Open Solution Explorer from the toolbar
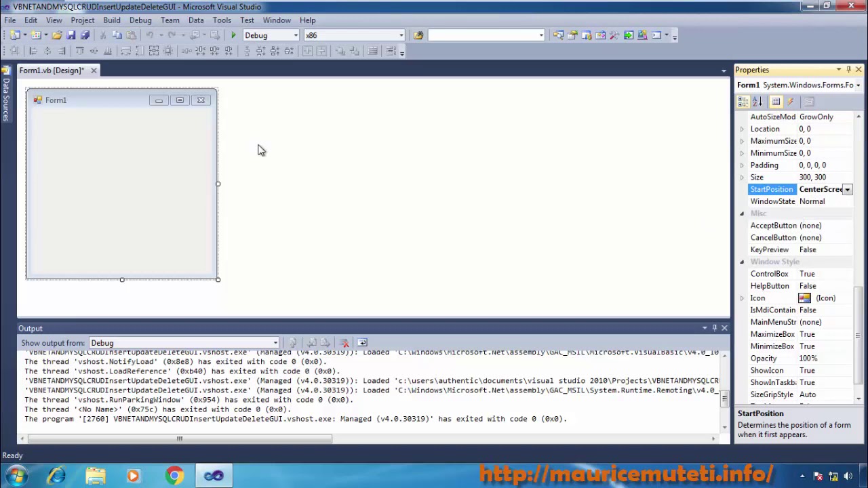The height and width of the screenshot is (488, 868). pos(558,35)
